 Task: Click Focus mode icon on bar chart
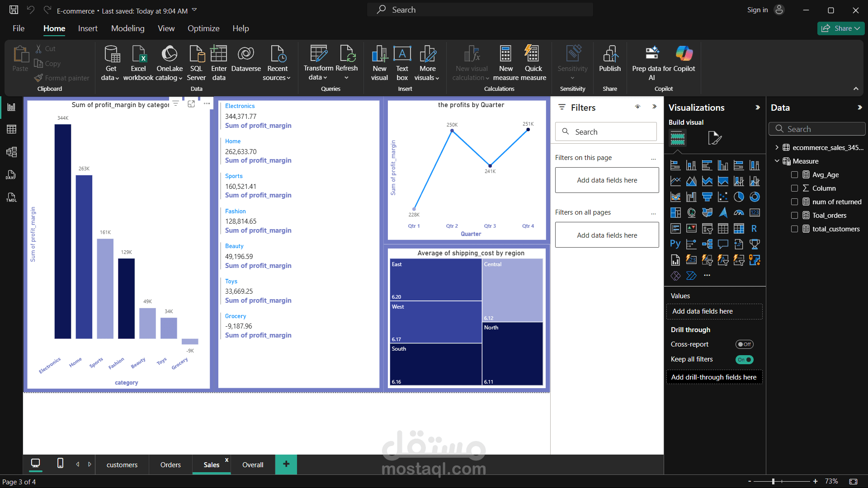191,104
